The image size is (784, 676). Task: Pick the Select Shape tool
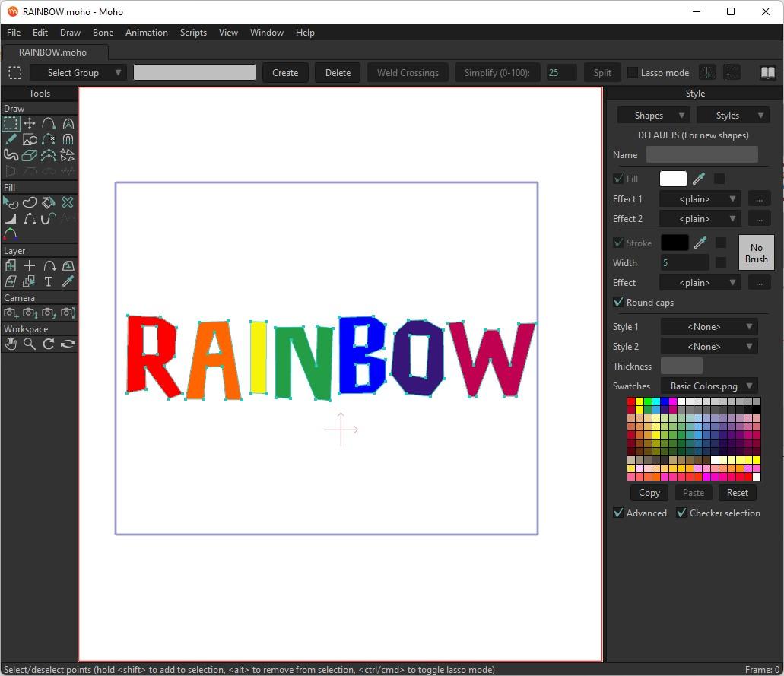click(x=11, y=202)
